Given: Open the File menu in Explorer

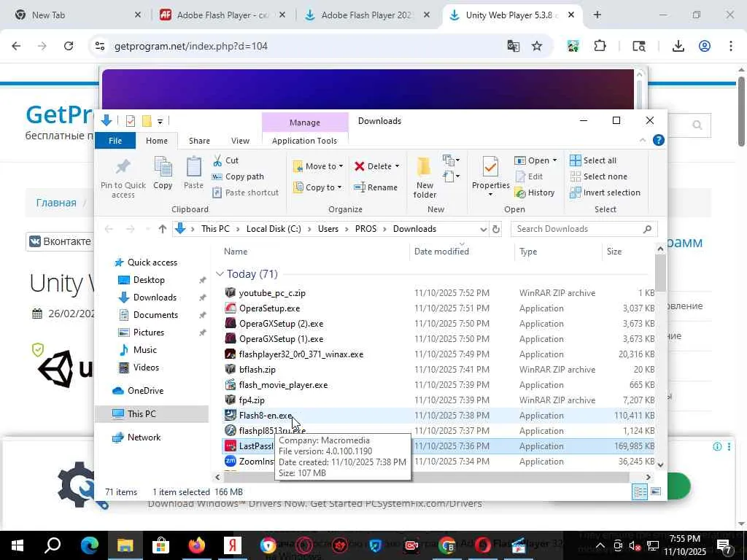Looking at the screenshot, I should 115,141.
